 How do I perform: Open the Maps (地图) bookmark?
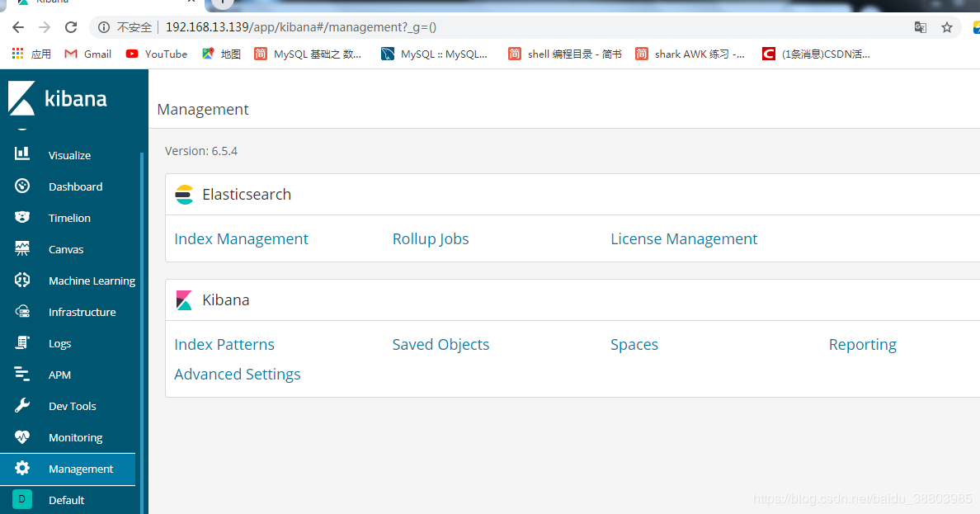pos(221,54)
